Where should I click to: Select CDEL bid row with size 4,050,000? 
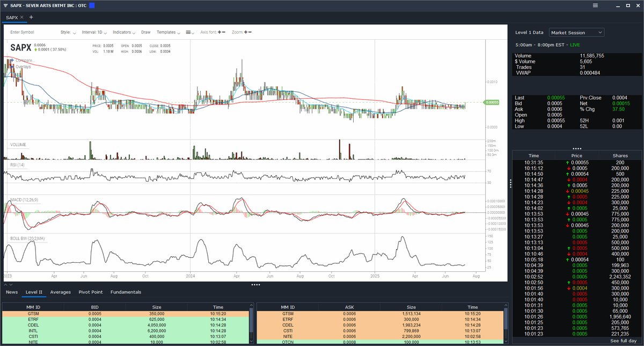126,325
